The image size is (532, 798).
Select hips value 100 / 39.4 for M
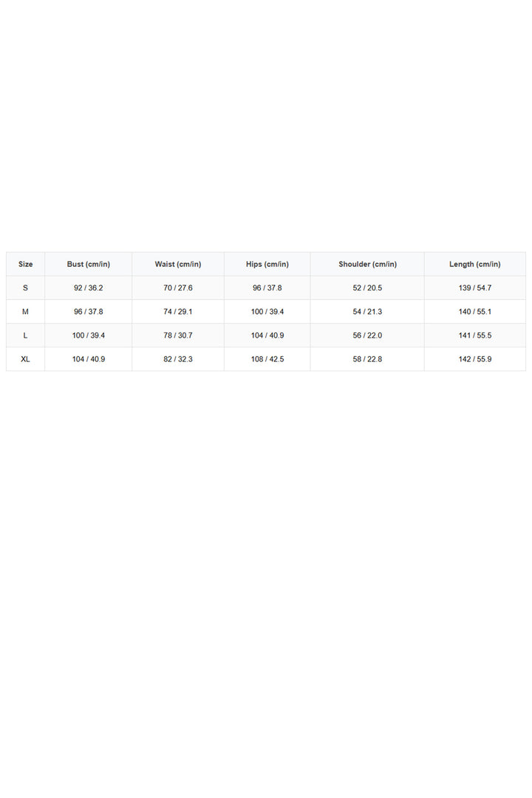pyautogui.click(x=267, y=312)
